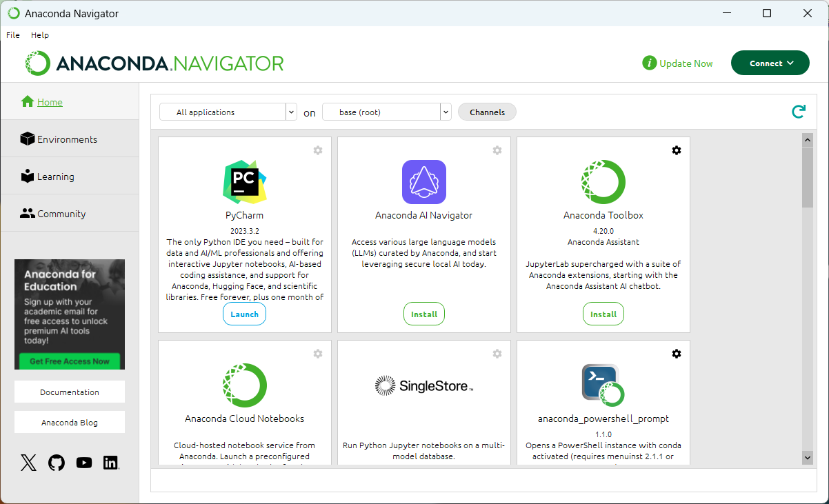Click Get Free Access Now button
The width and height of the screenshot is (829, 504).
pos(70,361)
